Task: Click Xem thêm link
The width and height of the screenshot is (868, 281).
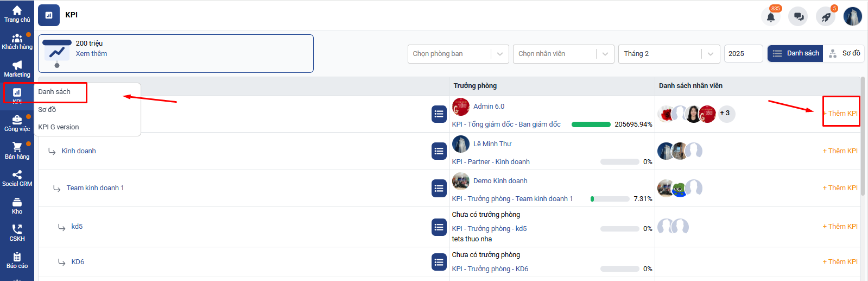Action: (x=91, y=54)
